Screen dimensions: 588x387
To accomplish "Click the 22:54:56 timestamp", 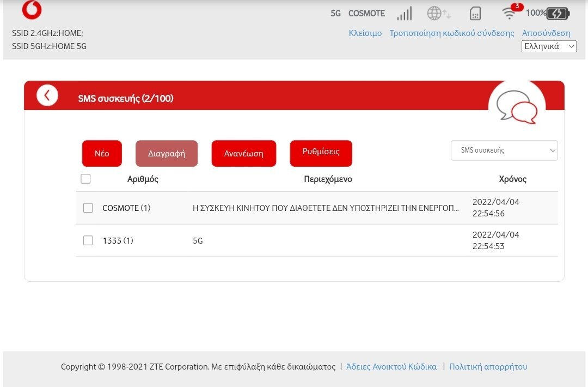I will pos(488,214).
